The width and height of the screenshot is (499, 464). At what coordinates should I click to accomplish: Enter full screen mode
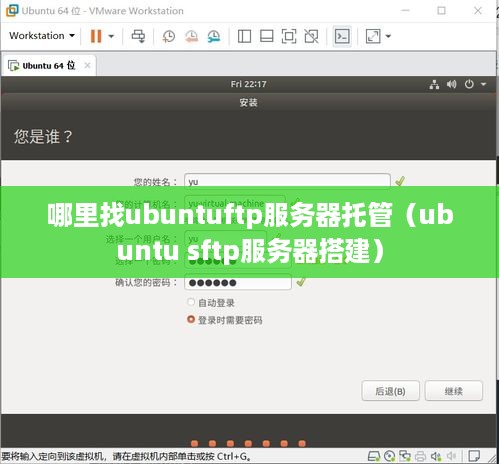click(289, 36)
